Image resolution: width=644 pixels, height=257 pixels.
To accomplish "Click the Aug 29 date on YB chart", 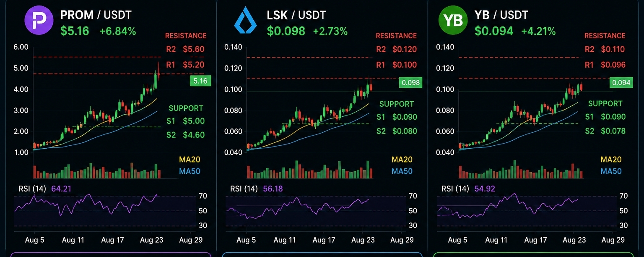I will [613, 240].
